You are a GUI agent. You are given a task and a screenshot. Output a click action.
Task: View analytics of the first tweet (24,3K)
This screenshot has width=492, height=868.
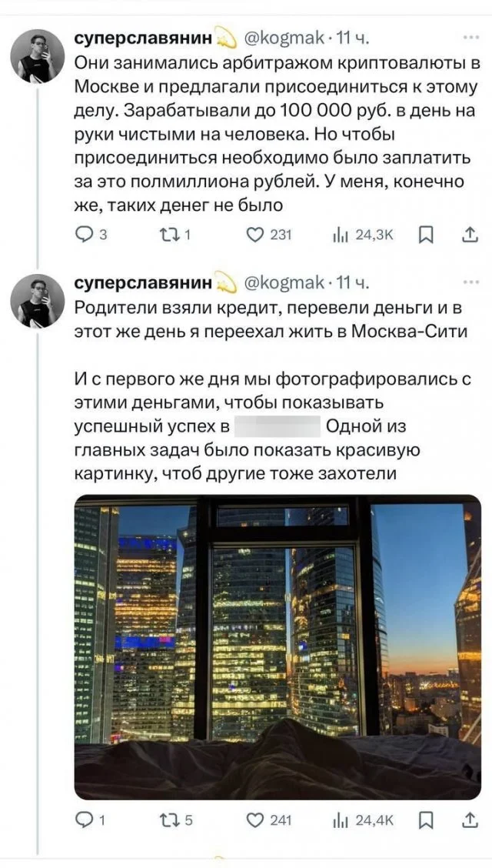pyautogui.click(x=341, y=235)
